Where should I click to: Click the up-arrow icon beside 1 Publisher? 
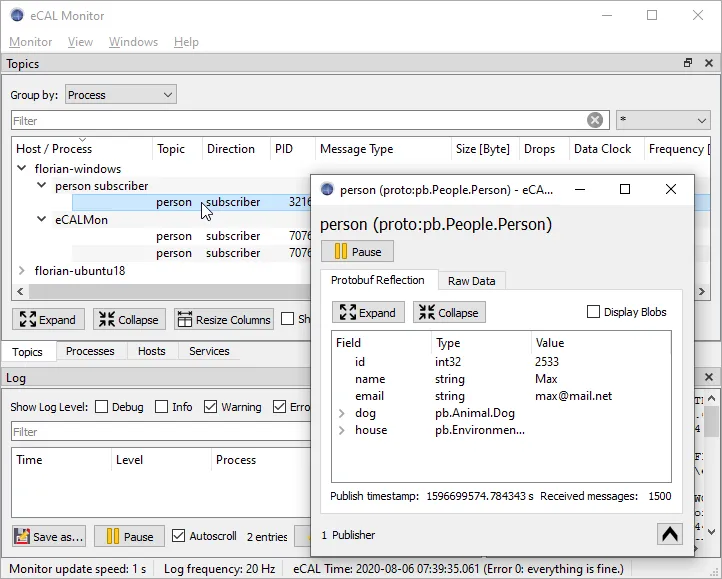coord(669,534)
